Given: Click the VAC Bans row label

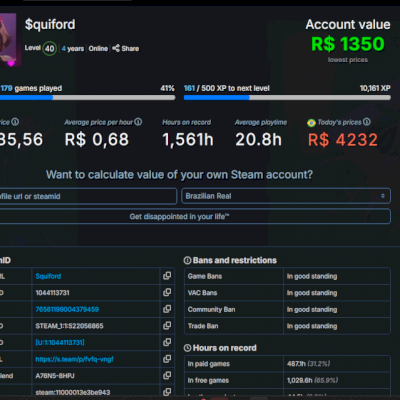Looking at the screenshot, I should (202, 293).
